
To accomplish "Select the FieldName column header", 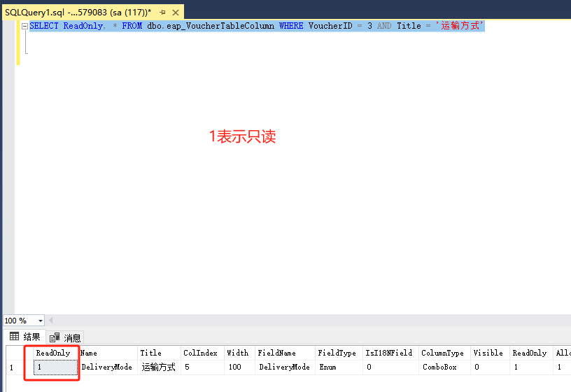I will (285, 353).
